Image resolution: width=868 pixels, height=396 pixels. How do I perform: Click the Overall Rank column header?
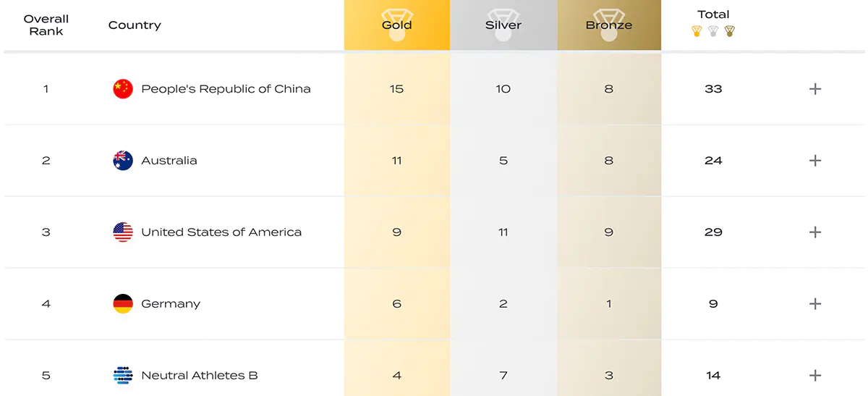[46, 25]
